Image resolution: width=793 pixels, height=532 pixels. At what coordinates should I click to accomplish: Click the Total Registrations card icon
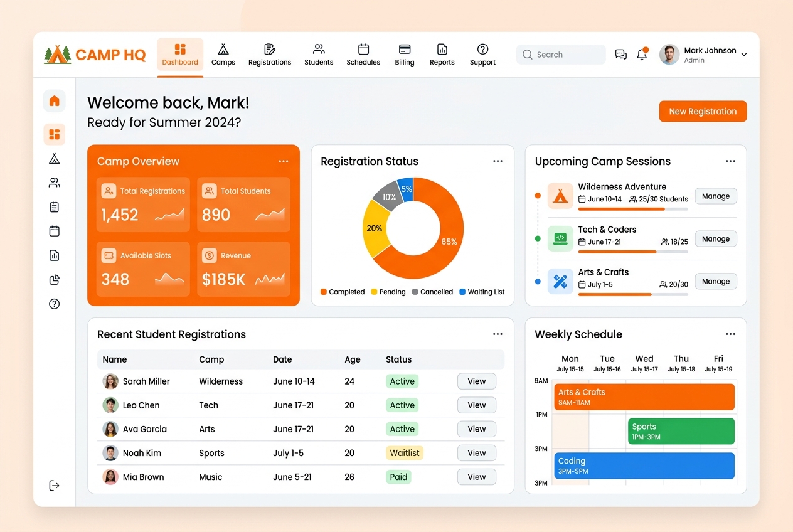[109, 191]
